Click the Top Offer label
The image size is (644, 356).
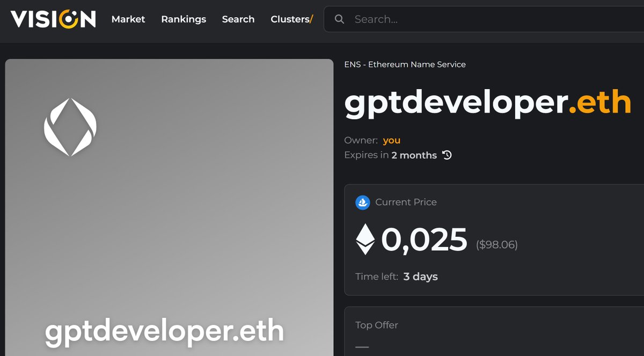coord(377,325)
